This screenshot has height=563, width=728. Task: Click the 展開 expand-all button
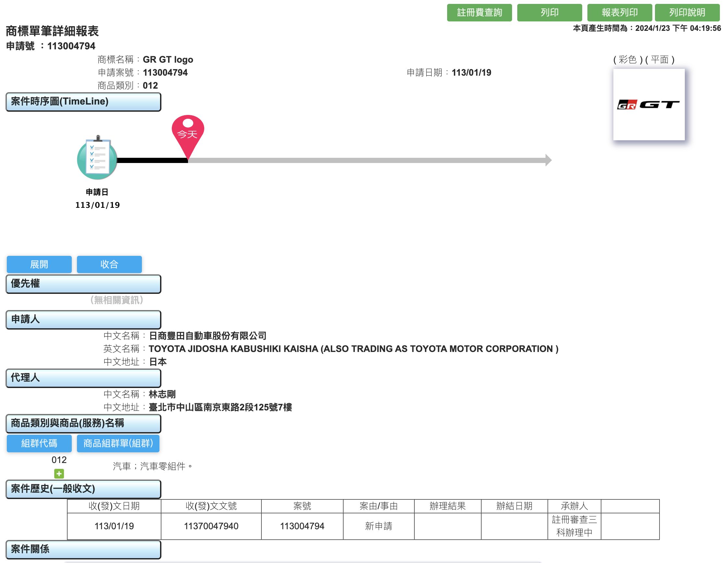click(x=39, y=264)
